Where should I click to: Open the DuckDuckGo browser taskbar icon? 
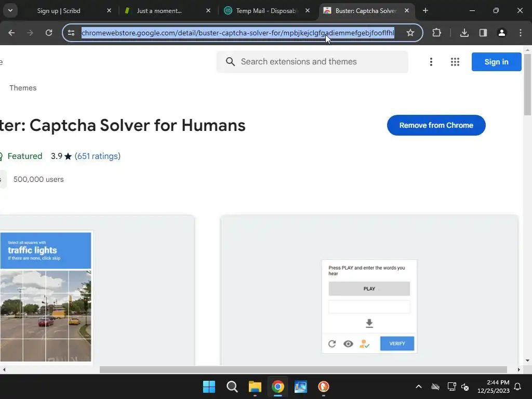[x=323, y=387]
